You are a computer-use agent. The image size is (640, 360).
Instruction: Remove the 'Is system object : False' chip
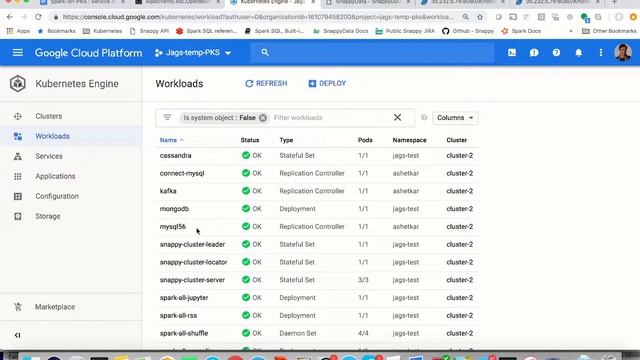coord(263,118)
